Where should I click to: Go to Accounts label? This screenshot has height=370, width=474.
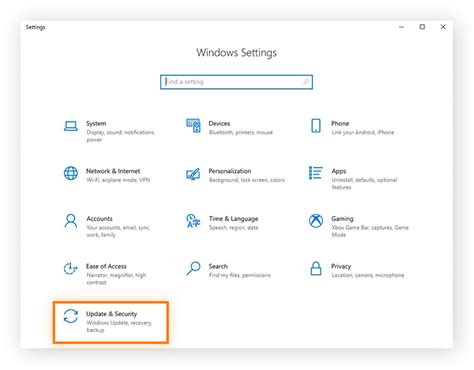pyautogui.click(x=99, y=219)
